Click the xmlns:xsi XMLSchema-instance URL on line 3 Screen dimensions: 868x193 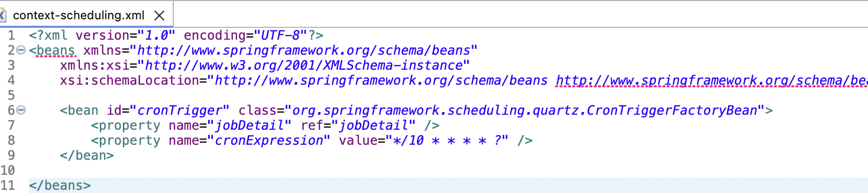[304, 65]
